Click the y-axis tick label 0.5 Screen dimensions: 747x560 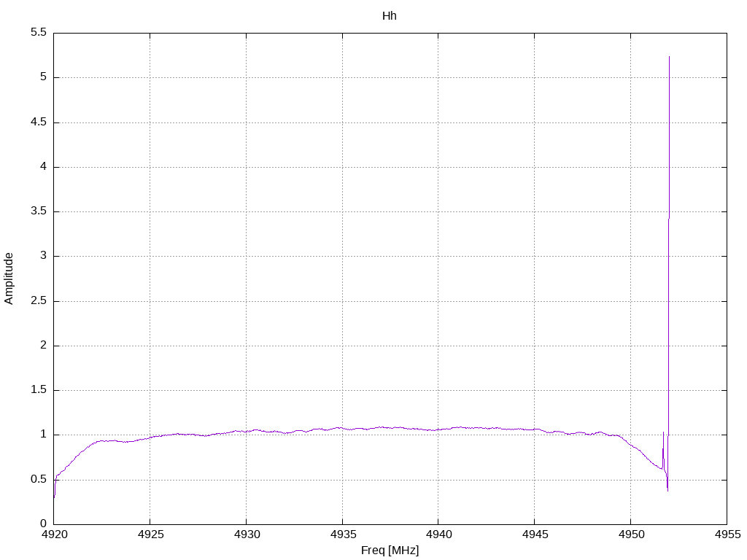point(39,479)
